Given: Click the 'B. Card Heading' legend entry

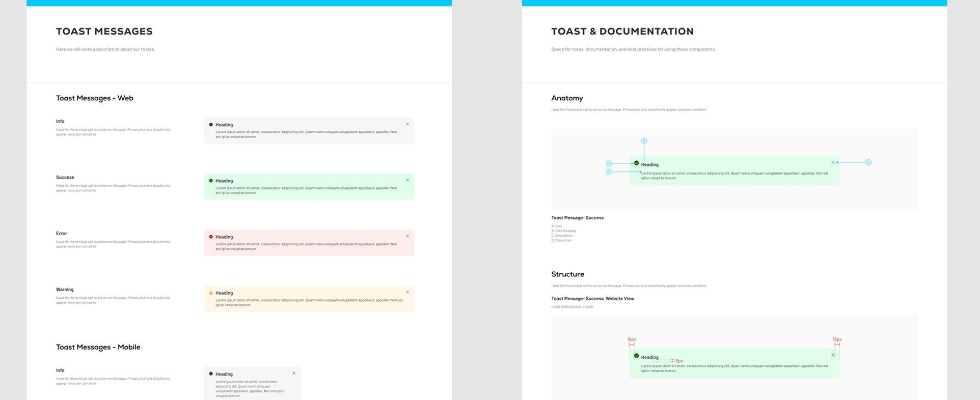Looking at the screenshot, I should click(563, 231).
